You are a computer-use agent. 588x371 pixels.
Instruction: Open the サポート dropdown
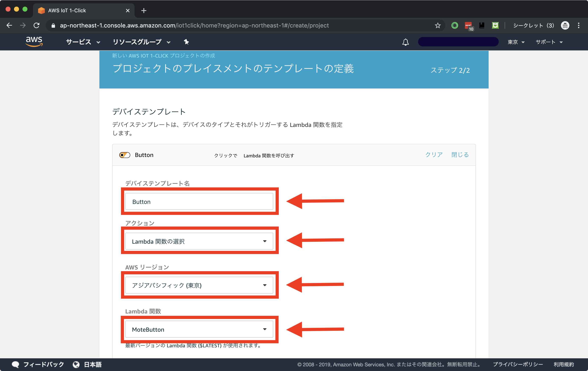tap(549, 42)
